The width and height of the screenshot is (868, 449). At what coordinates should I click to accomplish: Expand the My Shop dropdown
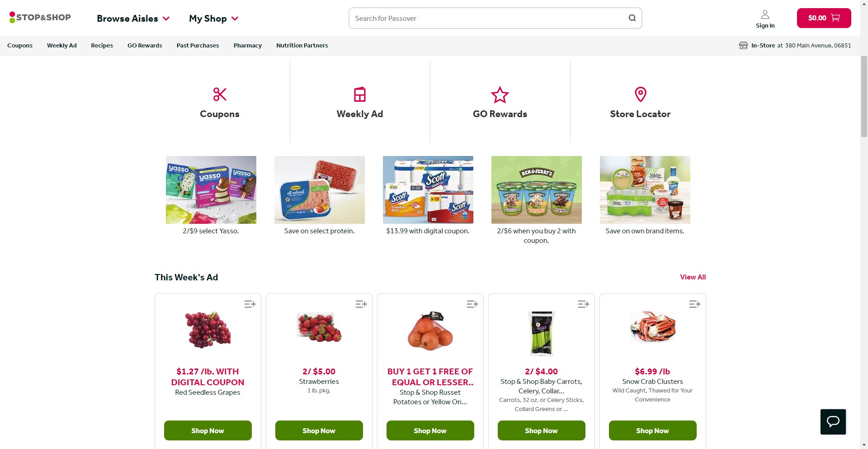pos(213,19)
